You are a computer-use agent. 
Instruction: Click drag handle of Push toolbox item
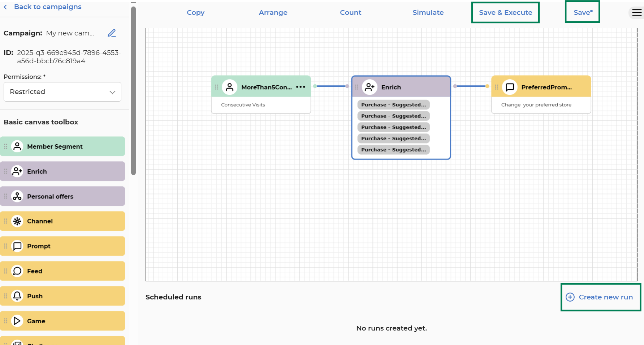[6, 296]
